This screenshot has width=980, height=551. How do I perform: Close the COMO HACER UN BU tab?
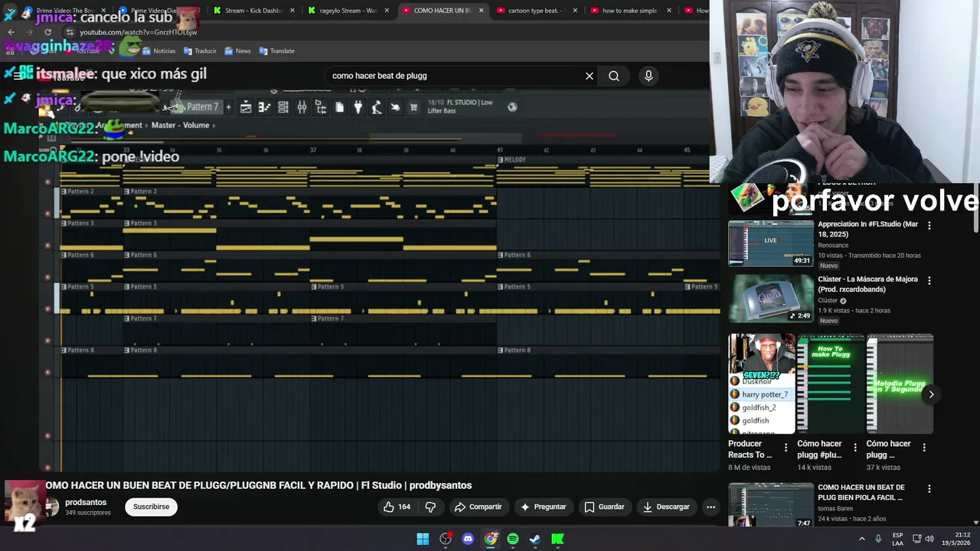coord(482,11)
